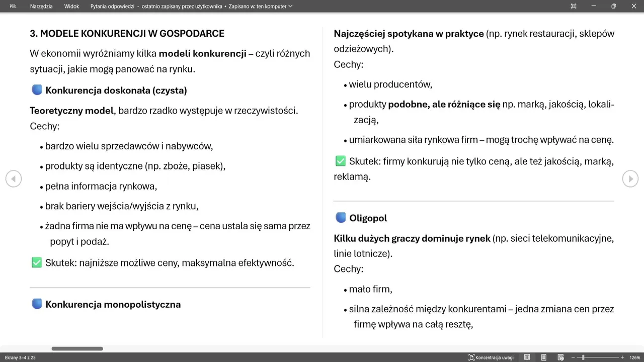Click bullet 'wielu producentów,'
The image size is (644, 362).
pos(391,84)
